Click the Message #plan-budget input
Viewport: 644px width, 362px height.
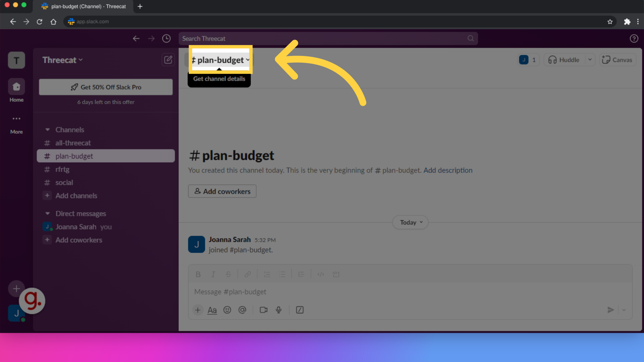click(x=410, y=292)
